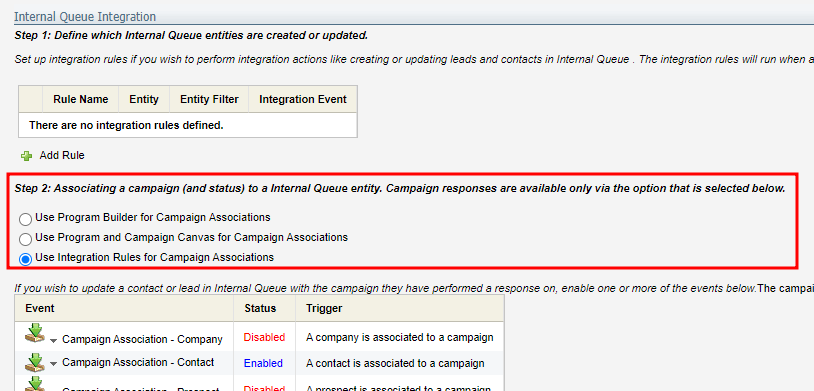Screen dimensions: 814x391
Task: Click the Enabled status for Contact association
Action: [263, 363]
